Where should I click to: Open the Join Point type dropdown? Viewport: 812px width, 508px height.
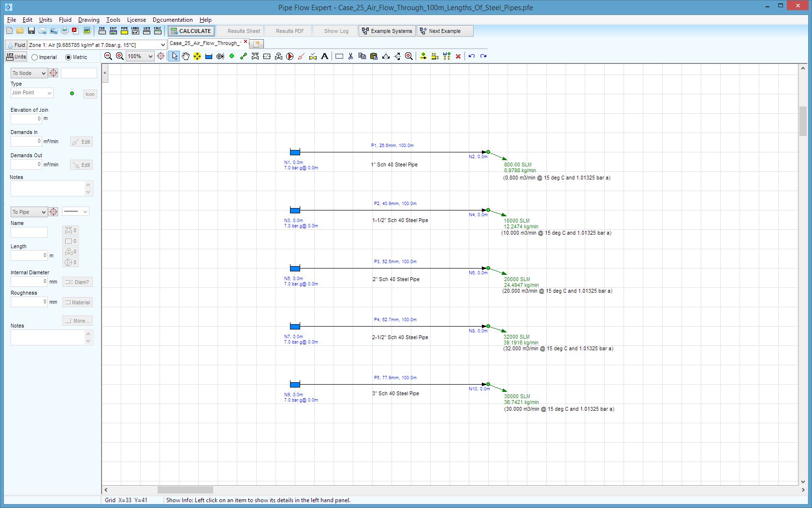pyautogui.click(x=32, y=93)
